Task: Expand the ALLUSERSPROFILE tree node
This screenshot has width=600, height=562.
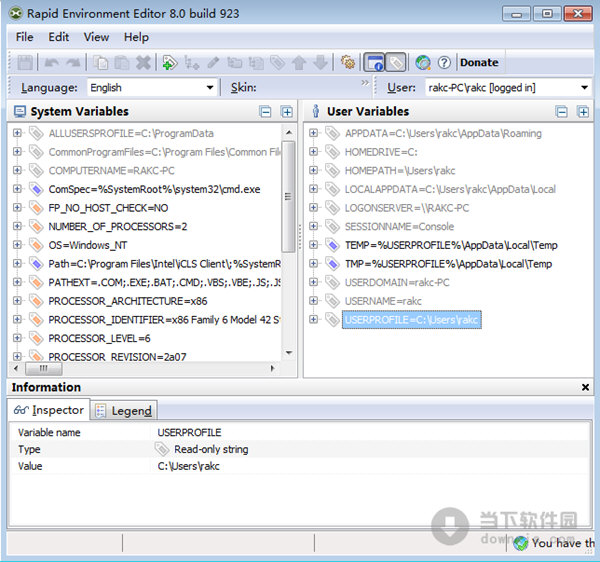Action: (x=17, y=133)
